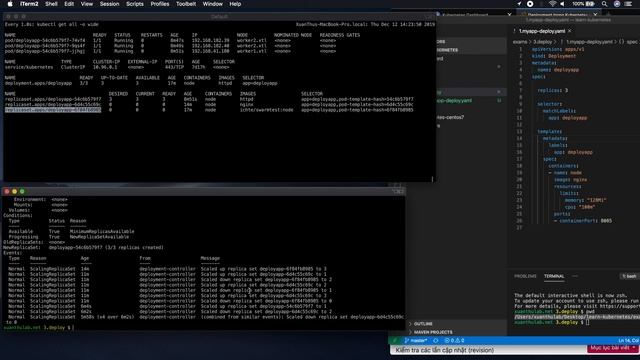The image size is (640, 360).
Task: Click the worker1.xtl node name
Action: (252, 51)
